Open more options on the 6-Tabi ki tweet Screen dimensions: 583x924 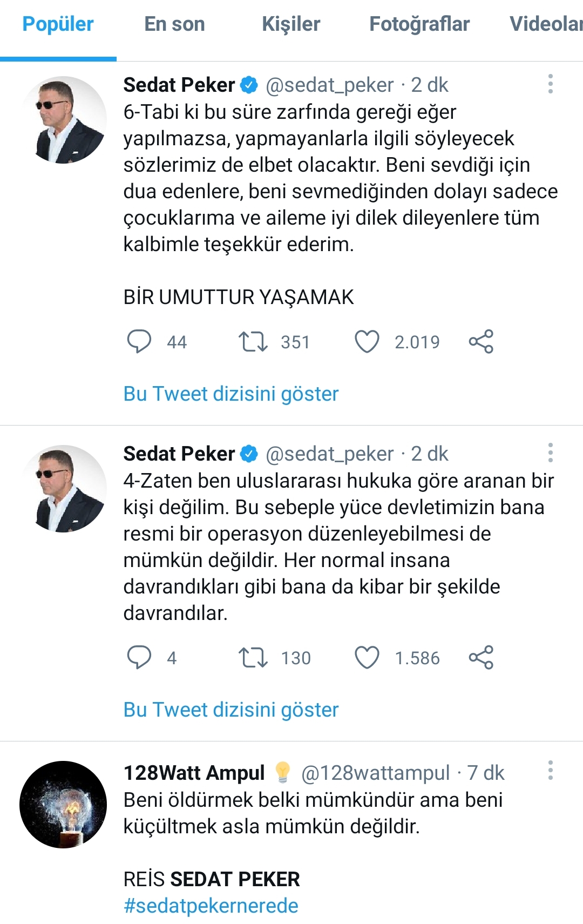[x=550, y=84]
